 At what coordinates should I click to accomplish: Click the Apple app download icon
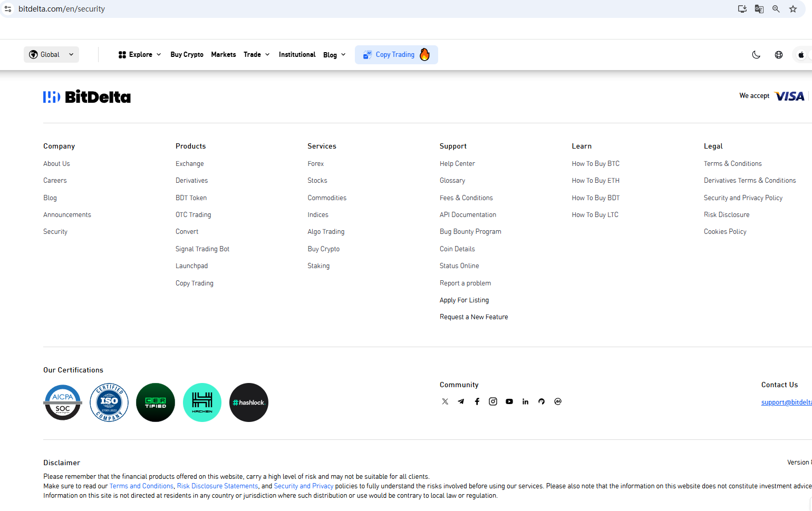coord(801,55)
